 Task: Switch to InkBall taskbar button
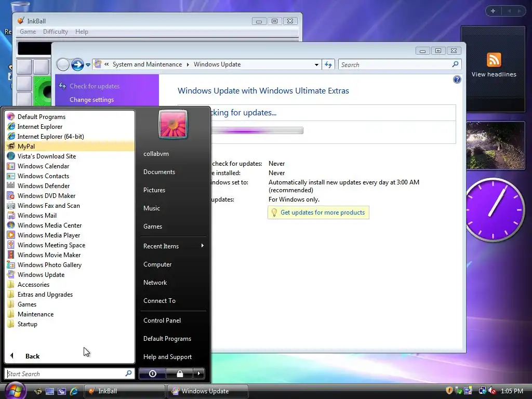[x=124, y=391]
